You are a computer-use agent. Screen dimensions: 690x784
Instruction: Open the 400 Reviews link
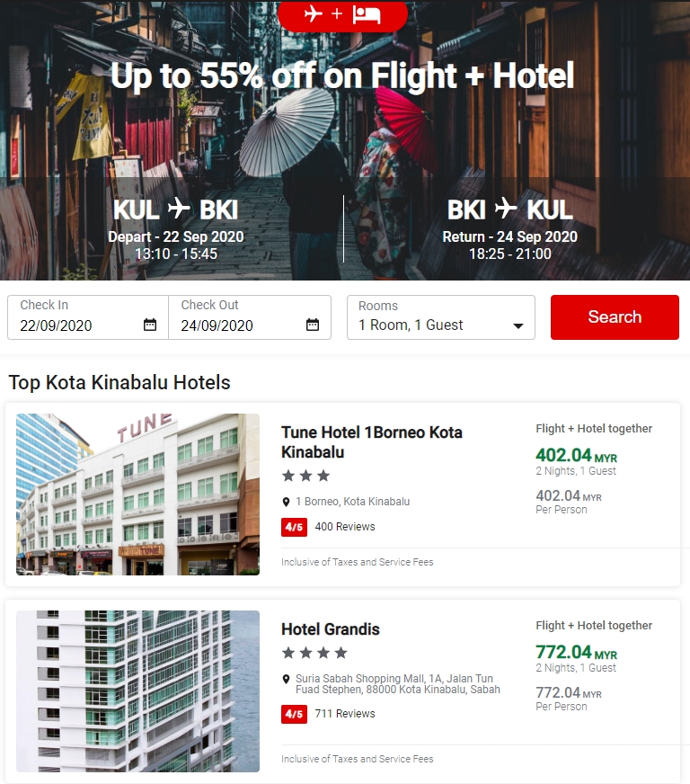pyautogui.click(x=345, y=527)
